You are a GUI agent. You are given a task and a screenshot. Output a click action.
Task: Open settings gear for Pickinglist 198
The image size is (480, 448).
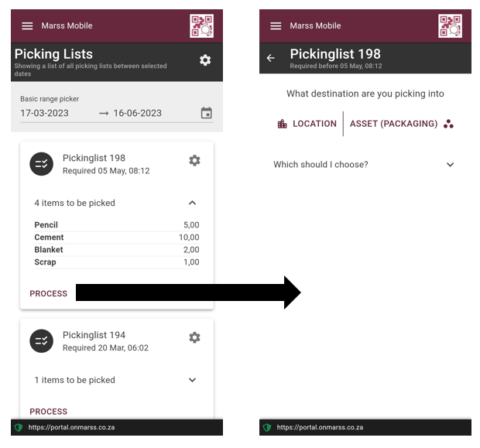tap(194, 160)
